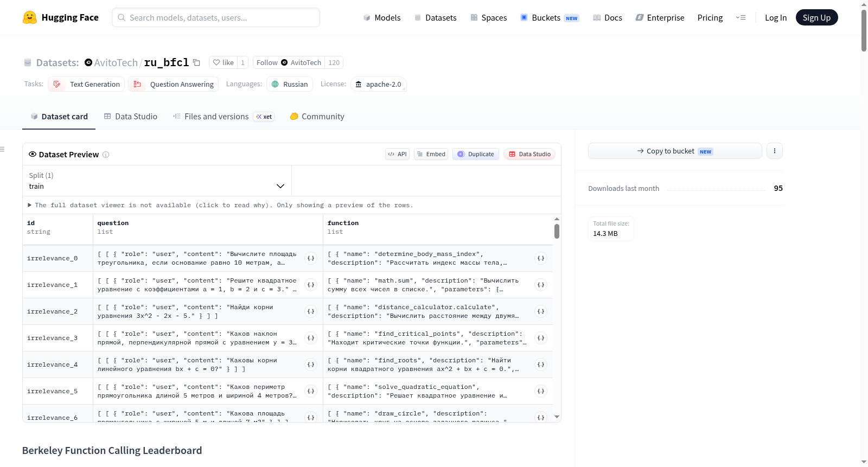
Task: Expand function JSON for irrelevance_1 row
Action: (541, 285)
